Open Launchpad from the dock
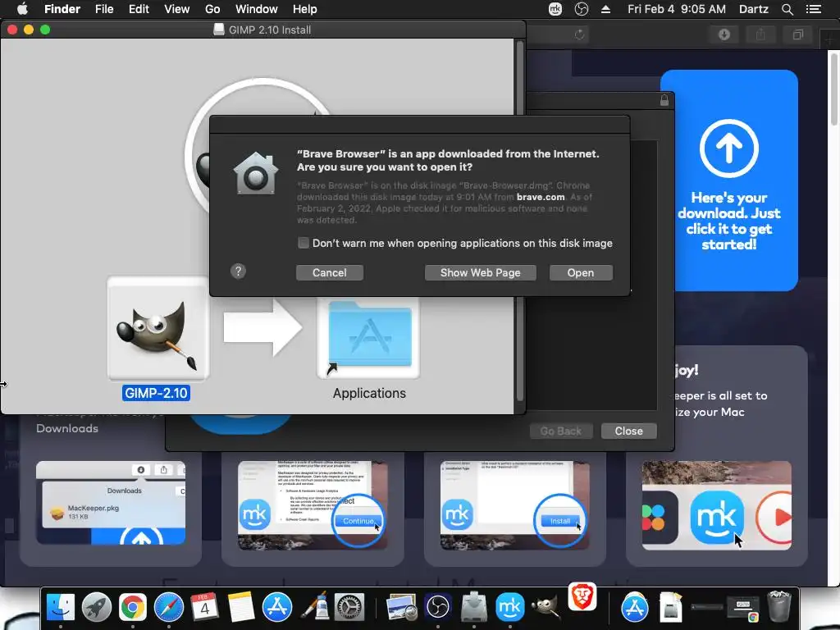 [97, 608]
